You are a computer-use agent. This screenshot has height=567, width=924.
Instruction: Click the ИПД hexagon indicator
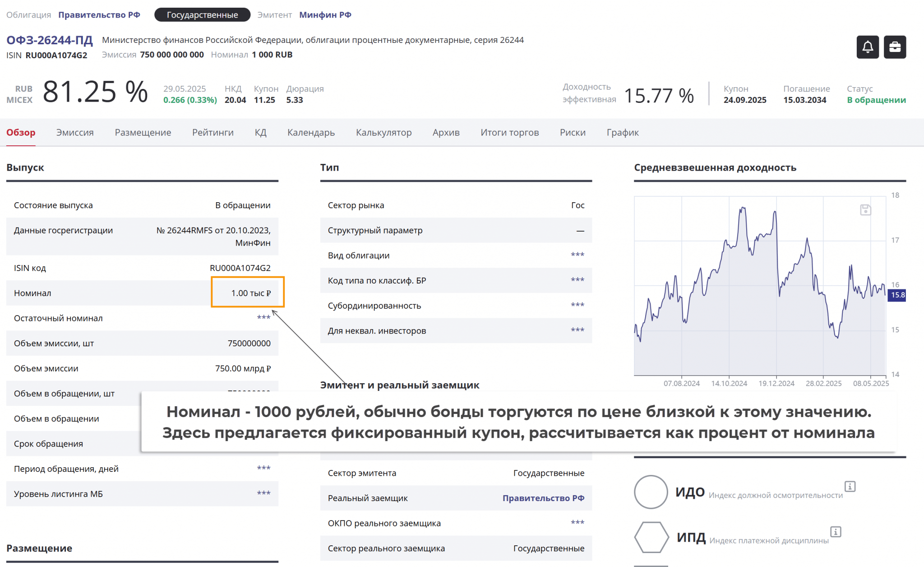(651, 537)
